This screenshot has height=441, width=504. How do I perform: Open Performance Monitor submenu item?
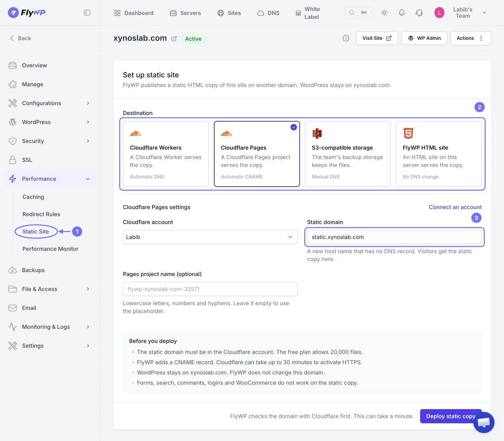(50, 249)
